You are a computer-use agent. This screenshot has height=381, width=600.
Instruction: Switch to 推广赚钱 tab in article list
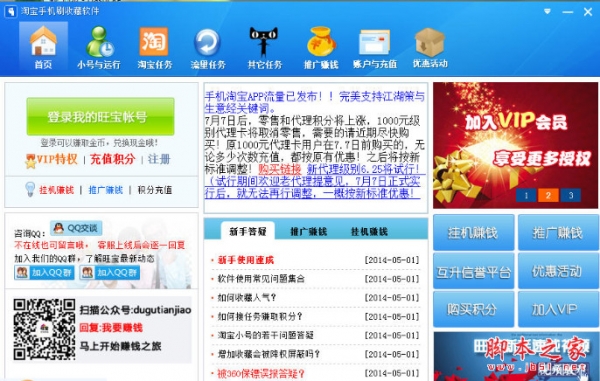(x=308, y=231)
